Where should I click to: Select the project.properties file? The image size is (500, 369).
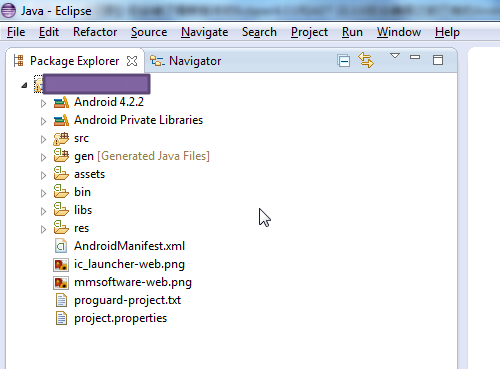[120, 318]
